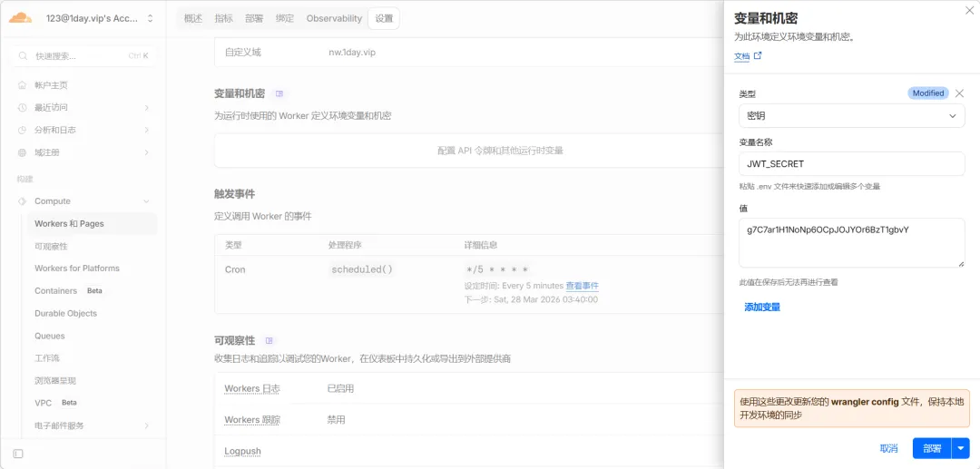Switch to the Observability tab
The height and width of the screenshot is (469, 980).
[334, 19]
